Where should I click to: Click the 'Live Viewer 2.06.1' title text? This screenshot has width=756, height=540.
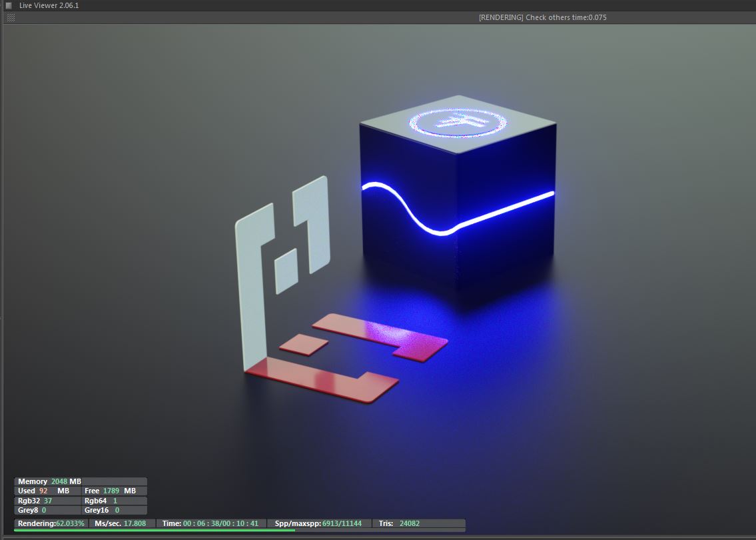49,5
